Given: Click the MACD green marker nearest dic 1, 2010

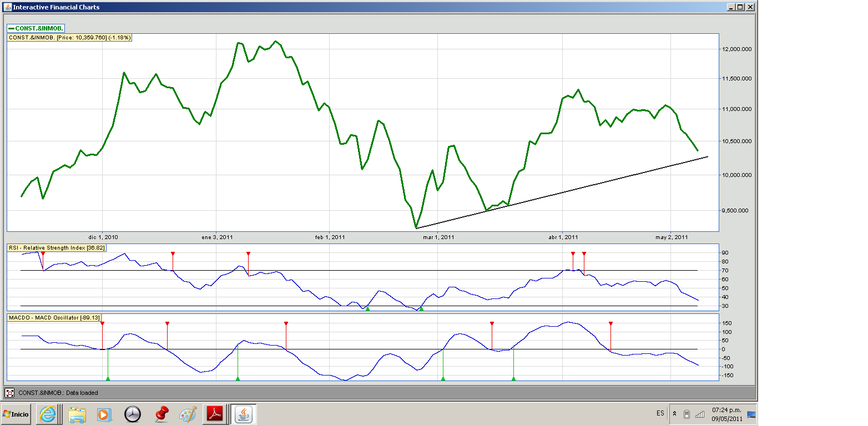Looking at the screenshot, I should 108,378.
